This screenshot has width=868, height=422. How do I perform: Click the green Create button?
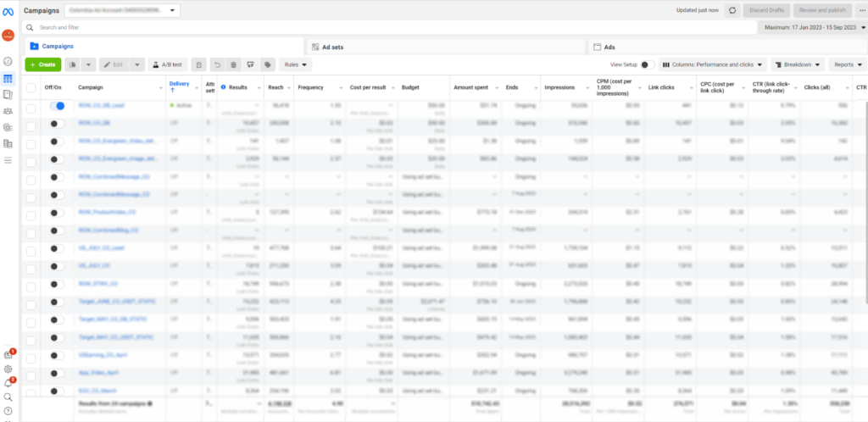point(42,64)
